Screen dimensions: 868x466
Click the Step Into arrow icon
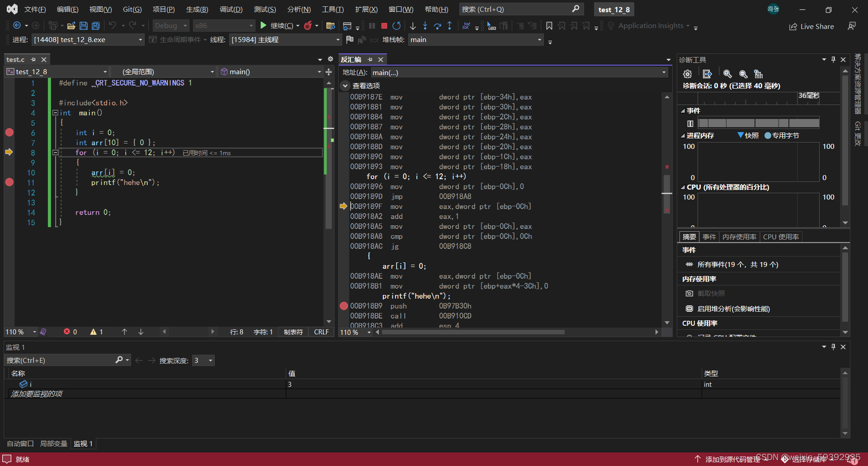click(x=425, y=26)
